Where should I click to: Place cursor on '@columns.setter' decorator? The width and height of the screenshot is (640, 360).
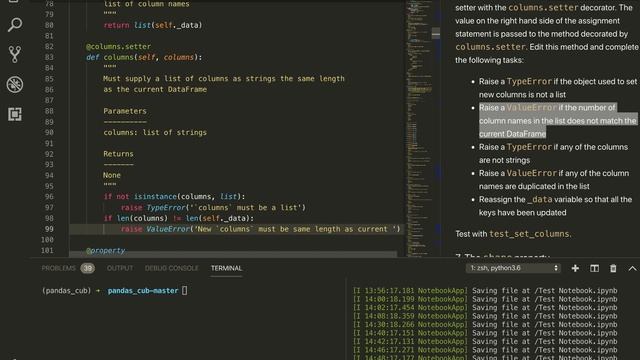click(x=118, y=47)
